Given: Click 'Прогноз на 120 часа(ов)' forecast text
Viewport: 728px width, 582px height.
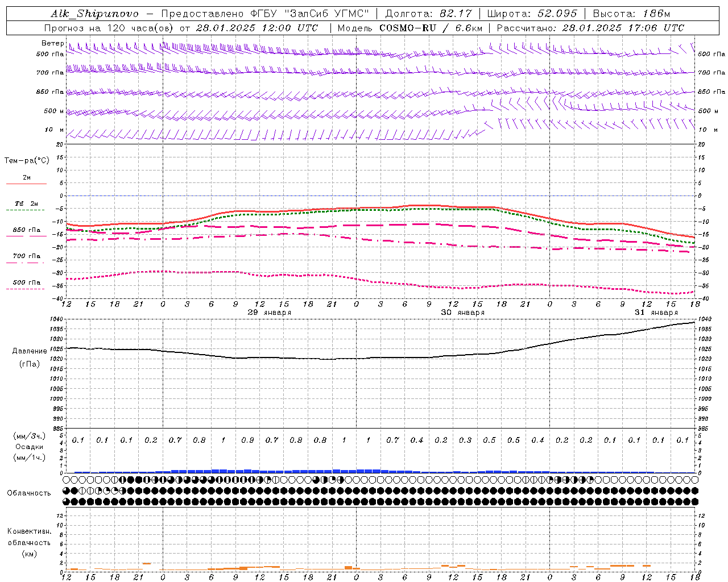Looking at the screenshot, I should click(x=110, y=28).
